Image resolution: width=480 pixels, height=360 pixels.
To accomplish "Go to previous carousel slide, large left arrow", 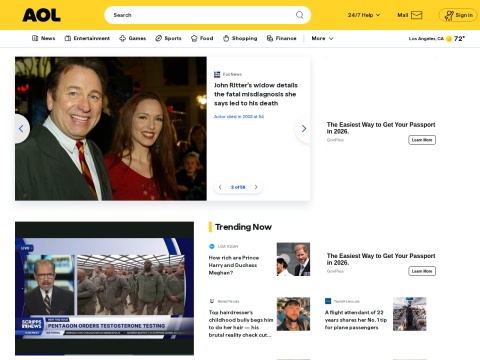I will coord(21,129).
